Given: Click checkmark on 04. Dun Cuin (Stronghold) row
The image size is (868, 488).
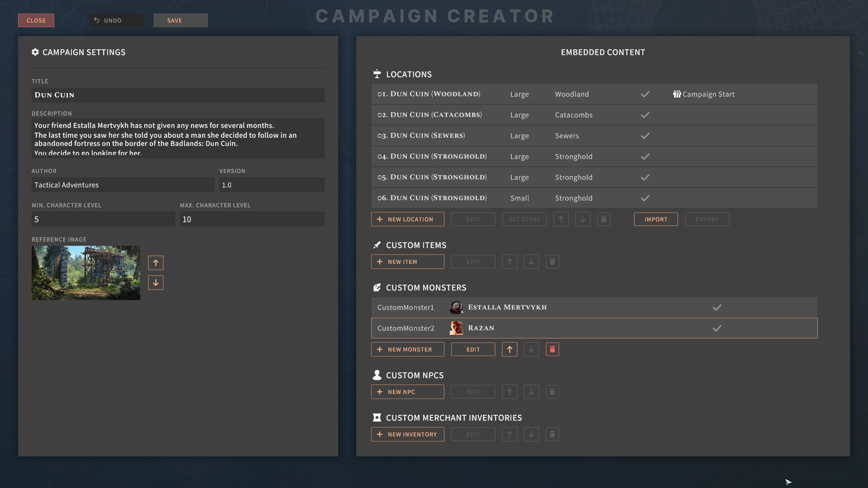Looking at the screenshot, I should click(645, 156).
